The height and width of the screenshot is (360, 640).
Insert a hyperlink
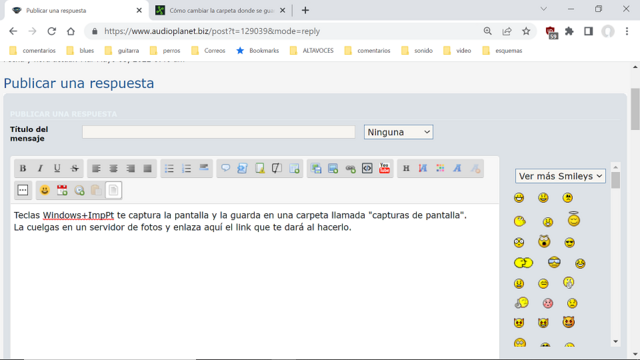click(x=350, y=168)
